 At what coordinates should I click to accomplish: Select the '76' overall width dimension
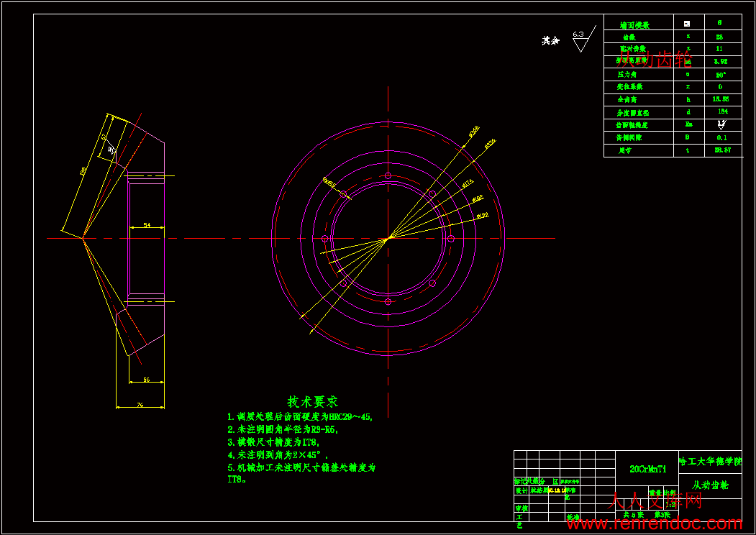click(x=140, y=405)
